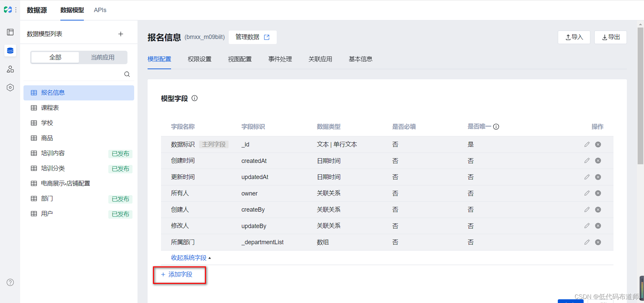
Task: Select 培训内容 in the model list
Action: (79, 153)
